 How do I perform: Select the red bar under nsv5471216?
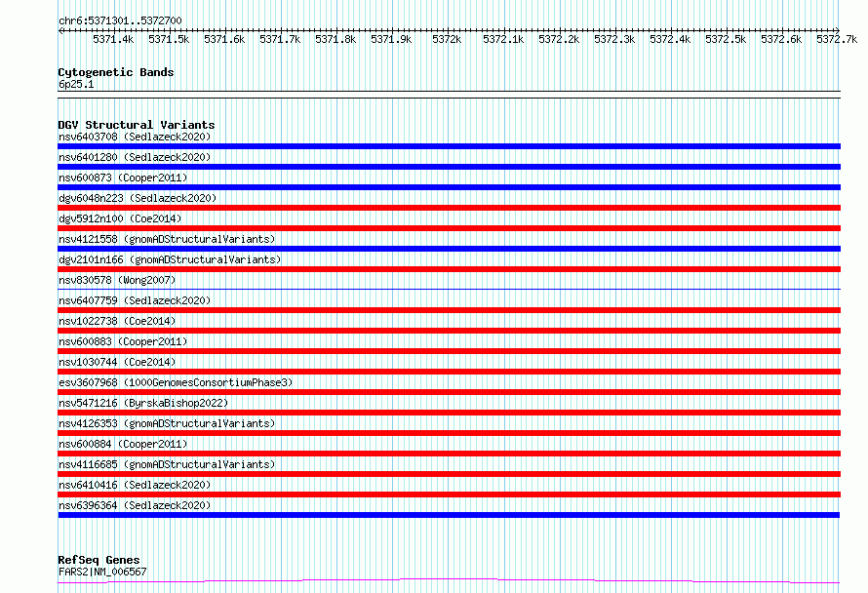coord(449,413)
